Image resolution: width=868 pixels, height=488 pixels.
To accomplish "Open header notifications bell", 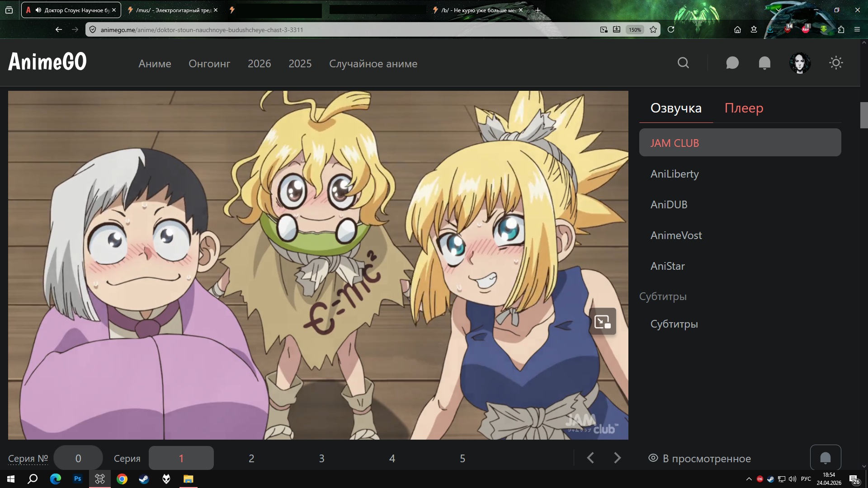I will coord(764,63).
